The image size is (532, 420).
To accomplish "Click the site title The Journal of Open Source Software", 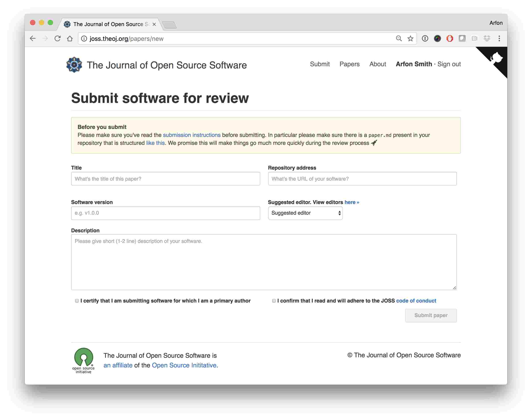I will click(167, 65).
